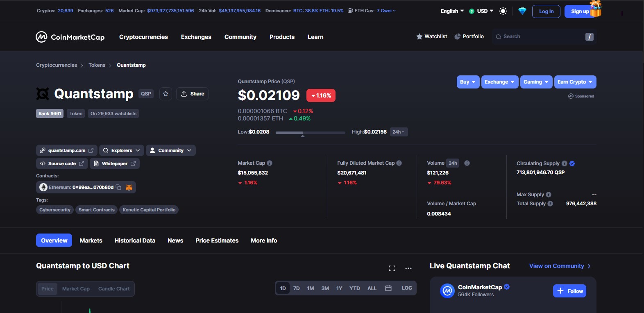
Task: Open the chart calendar date picker
Action: pos(388,288)
